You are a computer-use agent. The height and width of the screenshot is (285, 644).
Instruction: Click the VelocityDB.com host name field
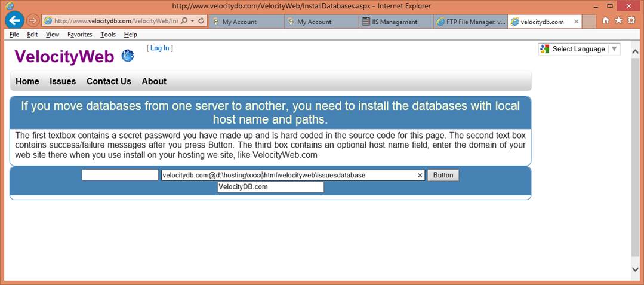[x=270, y=186]
